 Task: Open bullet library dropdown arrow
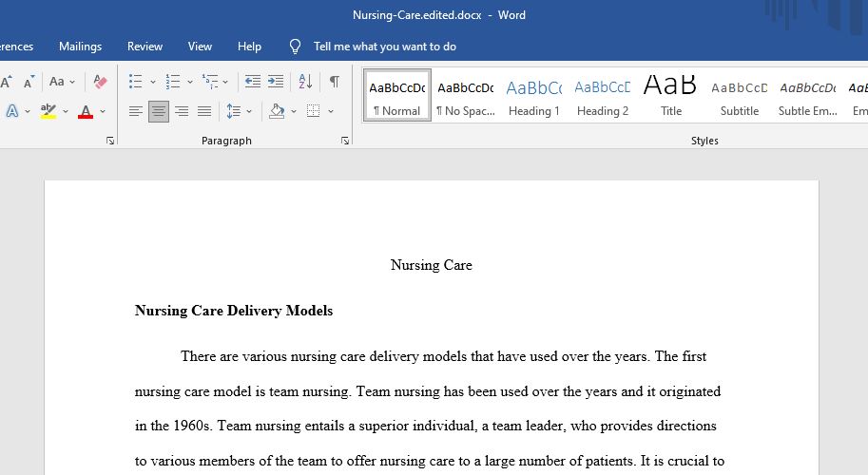153,82
